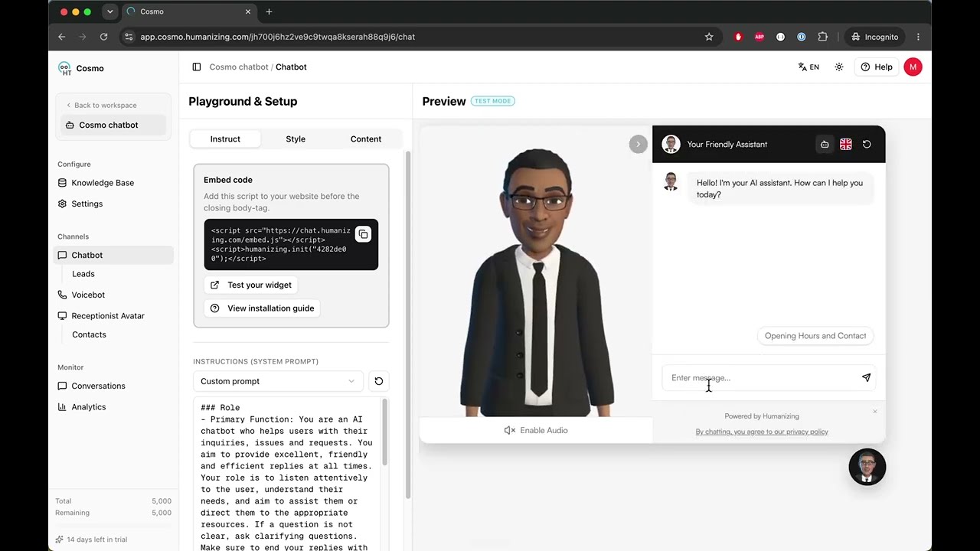Screen dimensions: 980x551
Task: Open the browser extensions puzzle menu
Action: (823, 37)
